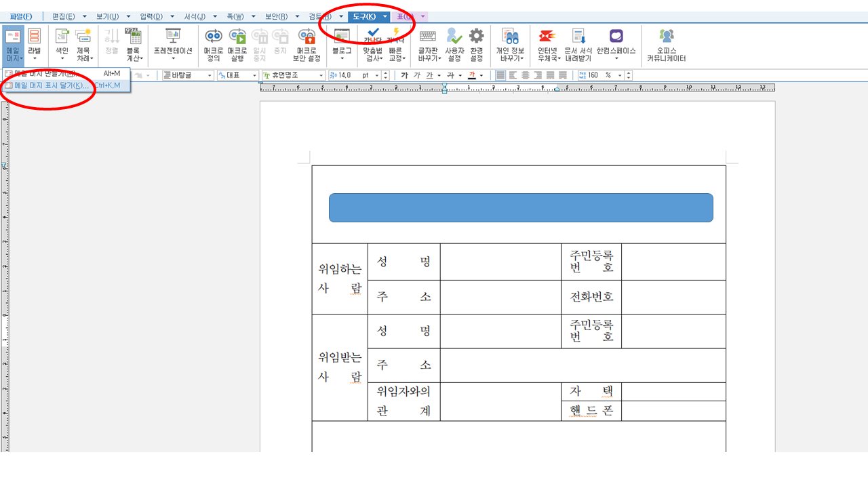Image resolution: width=868 pixels, height=488 pixels.
Task: Choose 메일 머지 표시 달기 entry
Action: (x=66, y=85)
